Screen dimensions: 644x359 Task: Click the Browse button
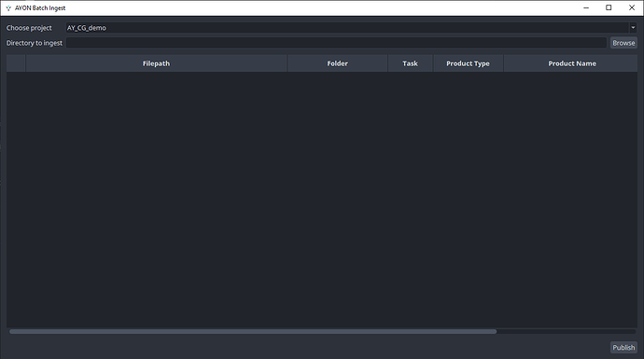(623, 43)
